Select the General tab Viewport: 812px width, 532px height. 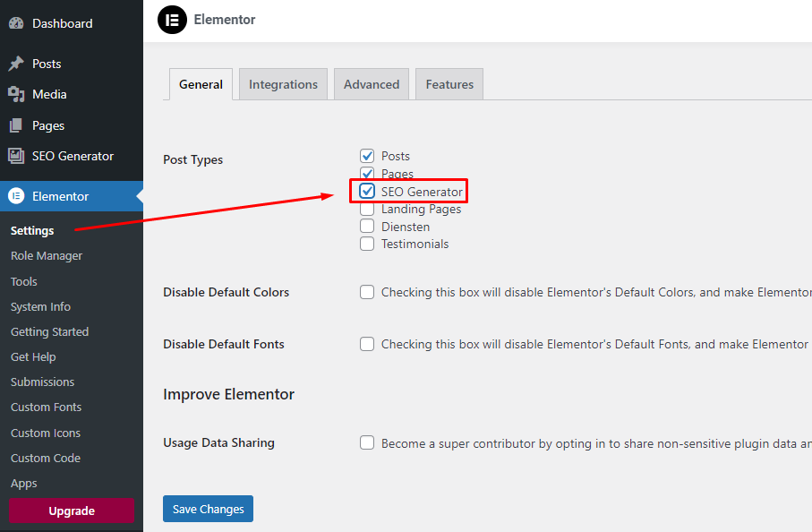(201, 84)
